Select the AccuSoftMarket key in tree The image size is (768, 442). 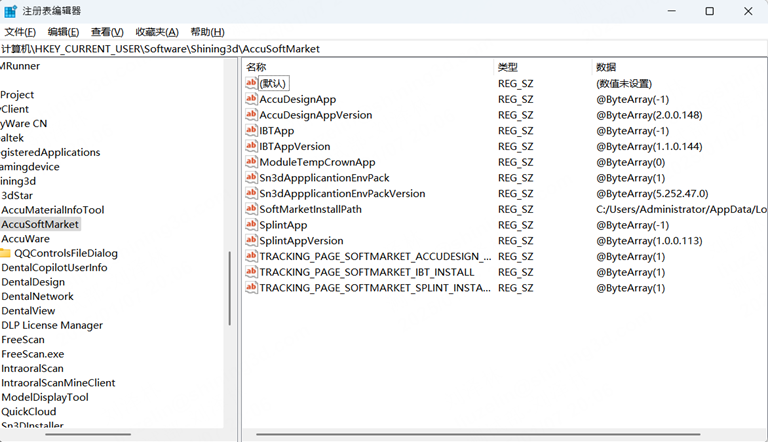pos(40,224)
